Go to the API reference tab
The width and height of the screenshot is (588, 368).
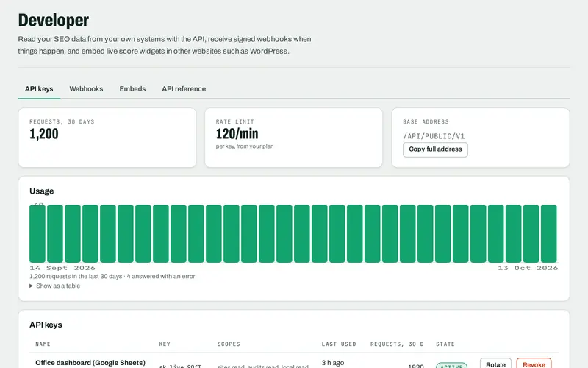click(184, 89)
